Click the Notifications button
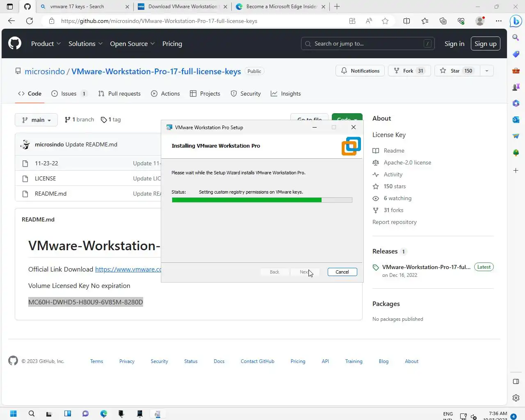The width and height of the screenshot is (525, 420). pyautogui.click(x=360, y=71)
